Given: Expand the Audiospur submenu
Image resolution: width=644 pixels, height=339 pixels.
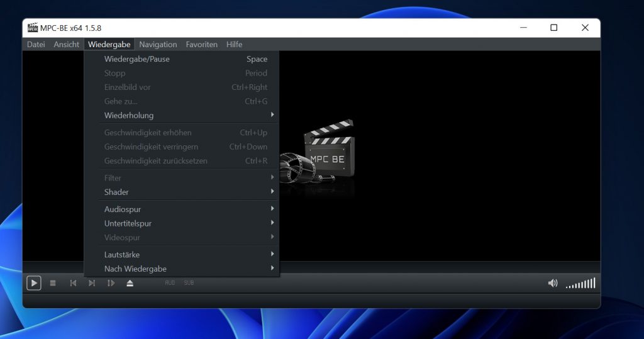Looking at the screenshot, I should (182, 209).
